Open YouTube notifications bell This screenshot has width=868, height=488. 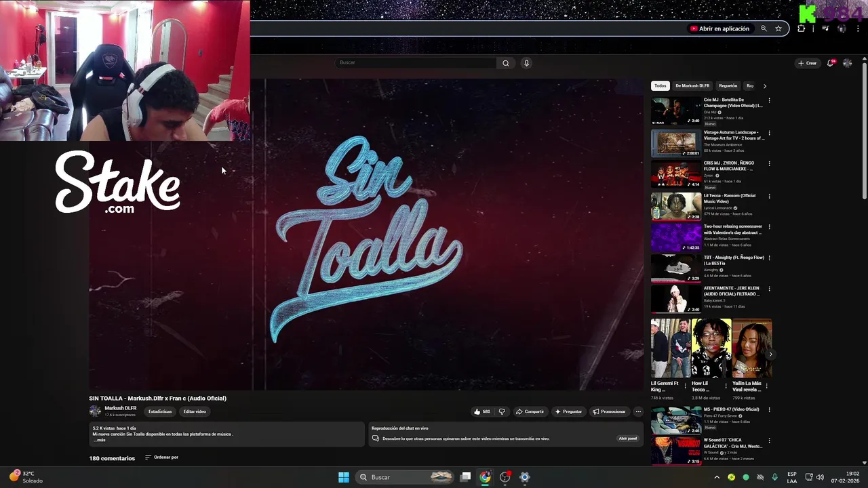(830, 63)
